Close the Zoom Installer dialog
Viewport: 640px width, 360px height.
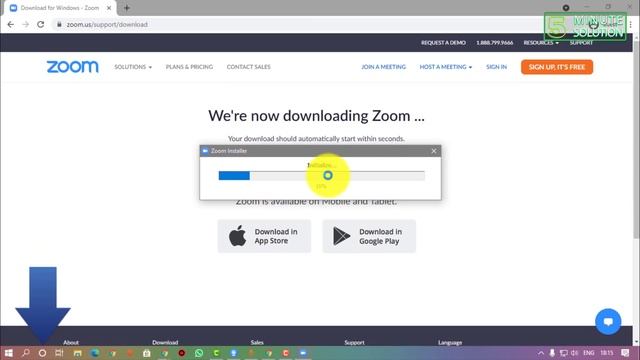434,151
